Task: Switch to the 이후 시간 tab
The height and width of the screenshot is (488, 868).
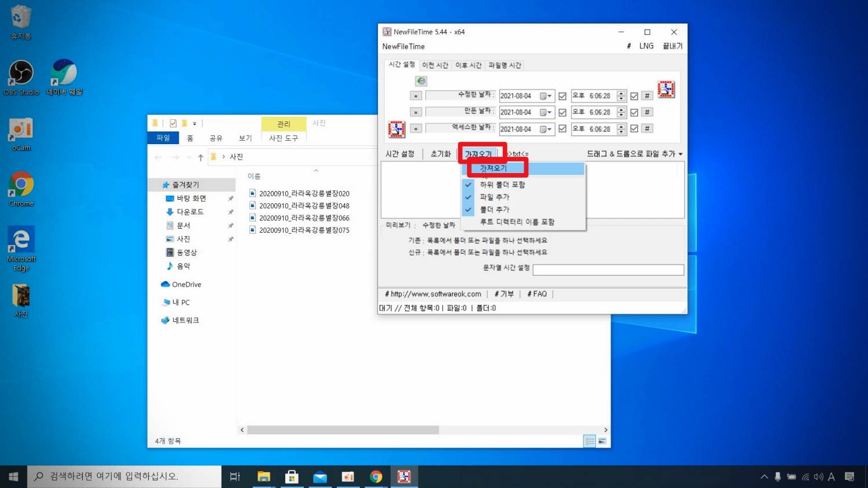Action: (x=468, y=65)
